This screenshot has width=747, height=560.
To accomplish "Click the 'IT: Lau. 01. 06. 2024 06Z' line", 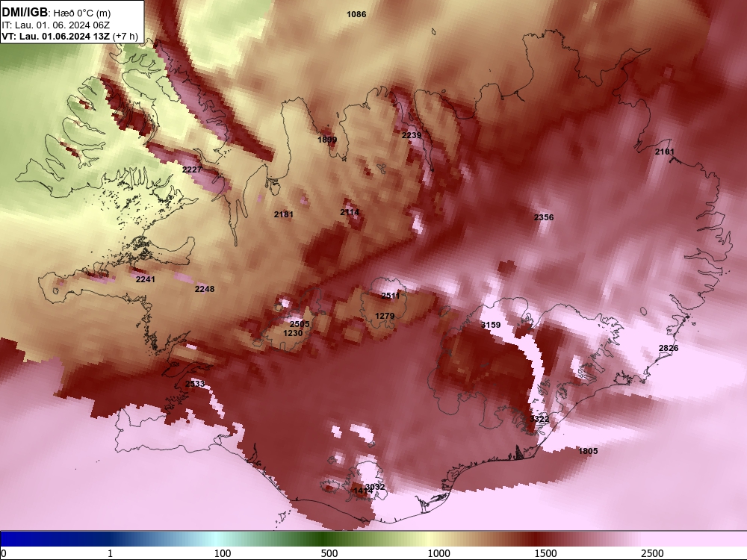I will point(56,25).
